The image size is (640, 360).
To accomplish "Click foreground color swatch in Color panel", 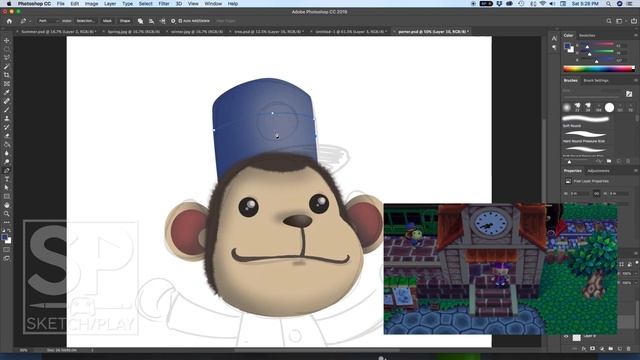I will point(567,47).
